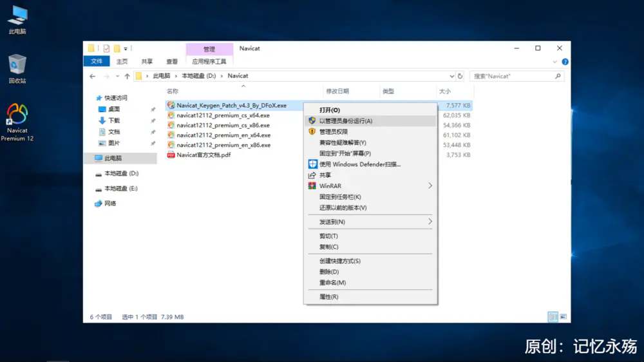Viewport: 644px width, 362px height.
Task: Click the WinRAR icon in context menu
Action: pos(312,186)
